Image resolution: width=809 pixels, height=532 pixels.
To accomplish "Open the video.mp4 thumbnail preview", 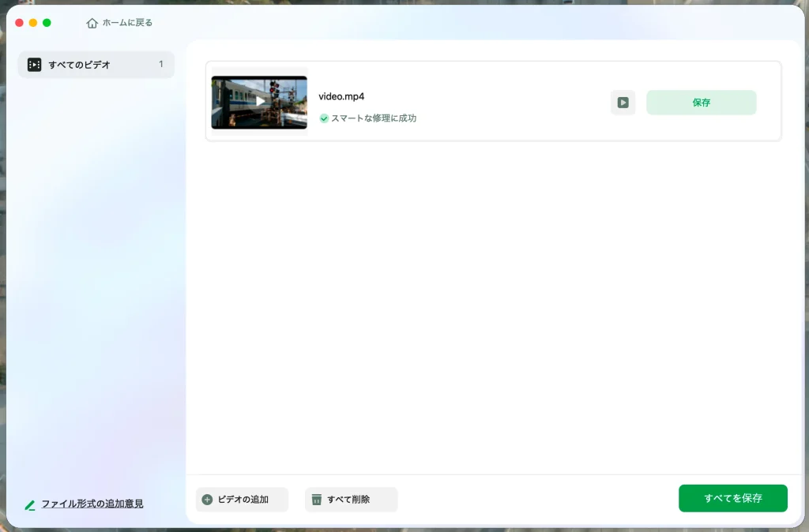I will pyautogui.click(x=259, y=102).
